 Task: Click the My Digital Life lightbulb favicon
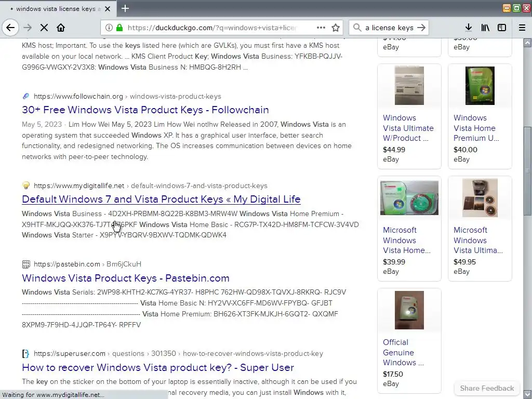[x=26, y=185]
